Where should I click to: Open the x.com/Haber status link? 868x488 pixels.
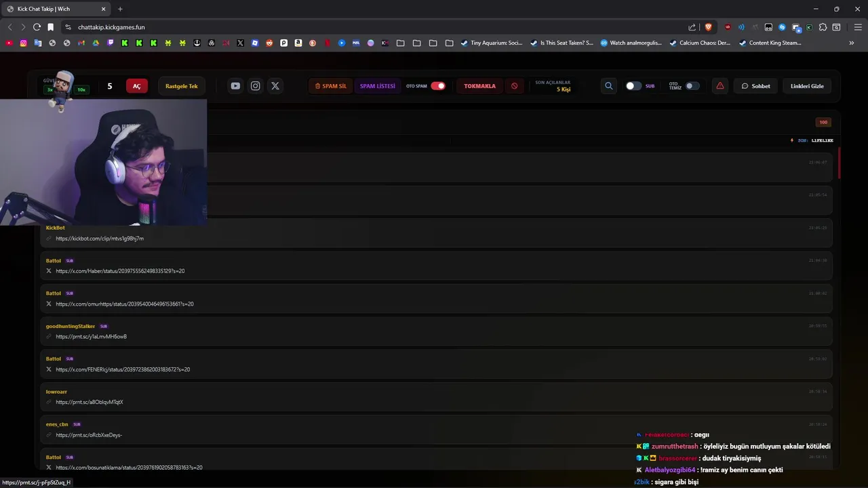pyautogui.click(x=120, y=271)
